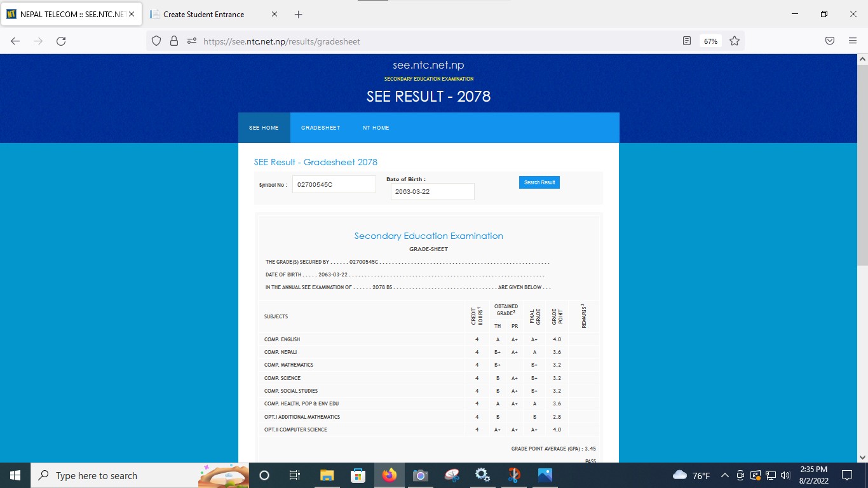Reset the 67% zoom level indicator
This screenshot has height=488, width=868.
tap(710, 41)
